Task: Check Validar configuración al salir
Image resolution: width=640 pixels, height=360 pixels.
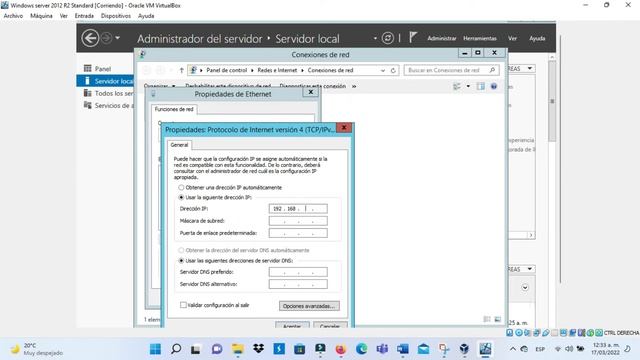Action: tap(183, 305)
